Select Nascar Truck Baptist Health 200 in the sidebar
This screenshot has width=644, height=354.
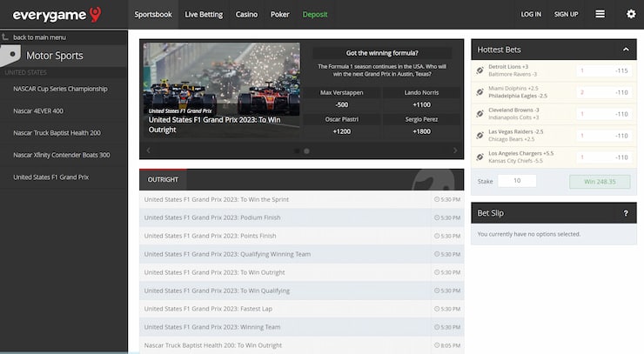[x=57, y=133]
